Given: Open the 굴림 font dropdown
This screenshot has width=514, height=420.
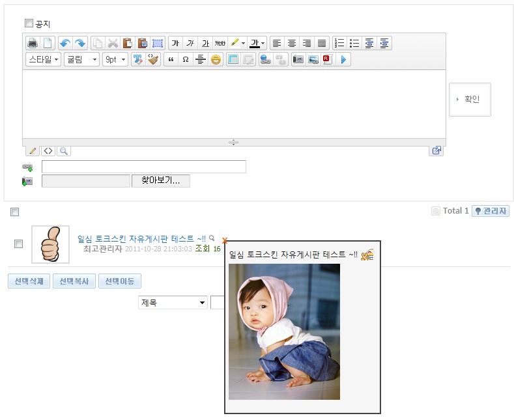Looking at the screenshot, I should [82, 60].
